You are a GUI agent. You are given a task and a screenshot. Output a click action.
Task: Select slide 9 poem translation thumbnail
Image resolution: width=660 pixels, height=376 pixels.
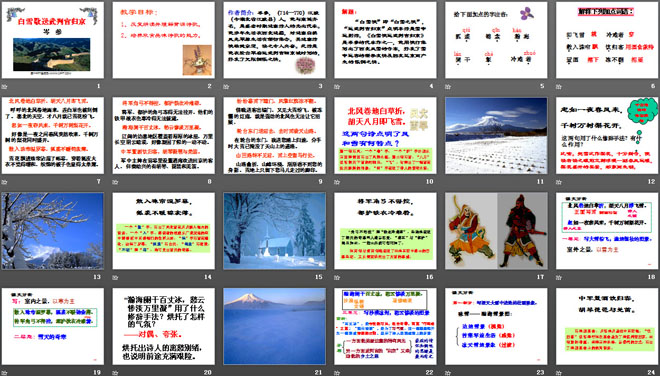pyautogui.click(x=274, y=136)
